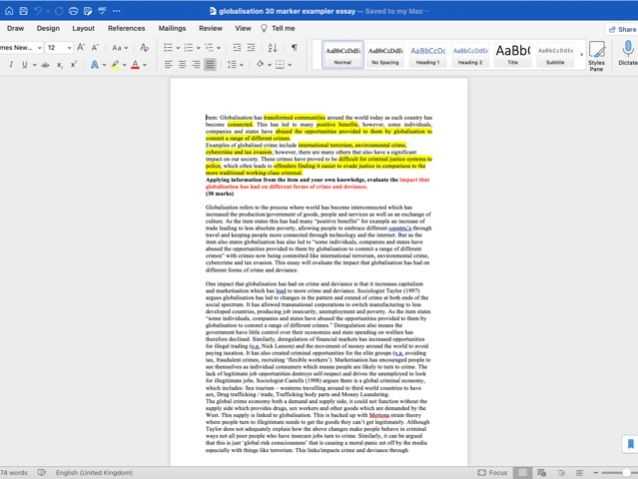Toggle justified text alignment
Screen dimensions: 638x479
point(210,64)
